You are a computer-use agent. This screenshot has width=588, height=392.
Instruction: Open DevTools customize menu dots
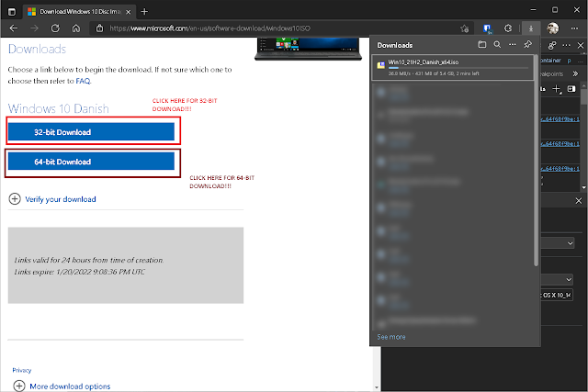point(567,45)
